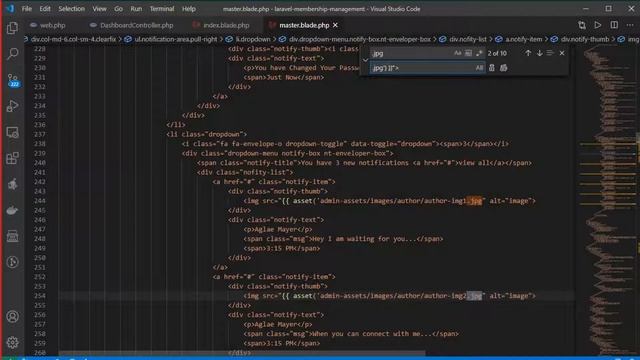
Task: Open the Docker whale view in the activity bar
Action: 12,210
